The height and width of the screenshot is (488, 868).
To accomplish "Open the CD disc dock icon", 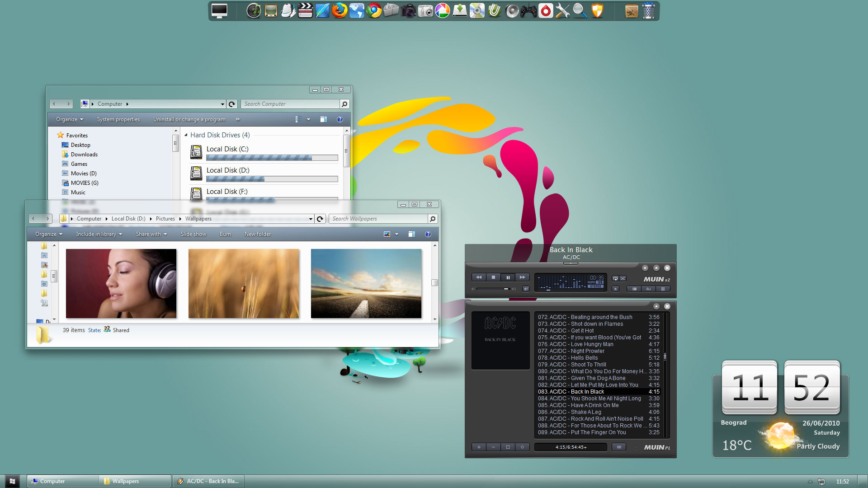I will point(477,10).
